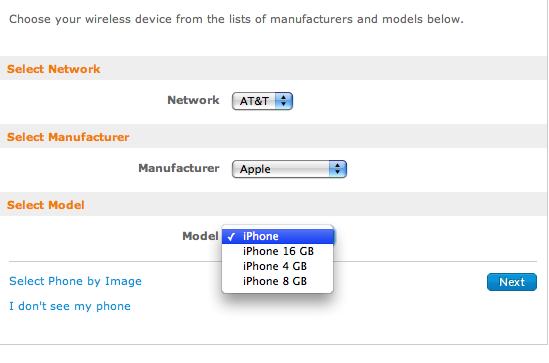549x363 pixels.
Task: Open the Manufacturer dropdown showing Apple
Action: [289, 169]
